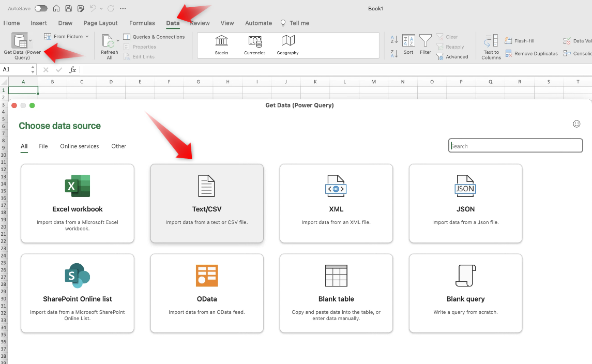Image resolution: width=592 pixels, height=364 pixels.
Task: Choose the Geography data type icon
Action: click(x=287, y=41)
